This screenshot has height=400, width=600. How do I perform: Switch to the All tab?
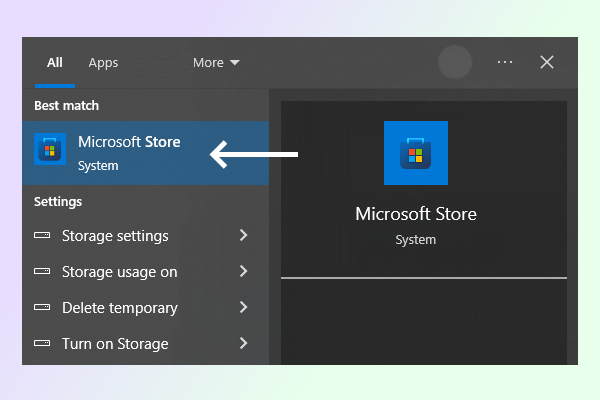[54, 62]
